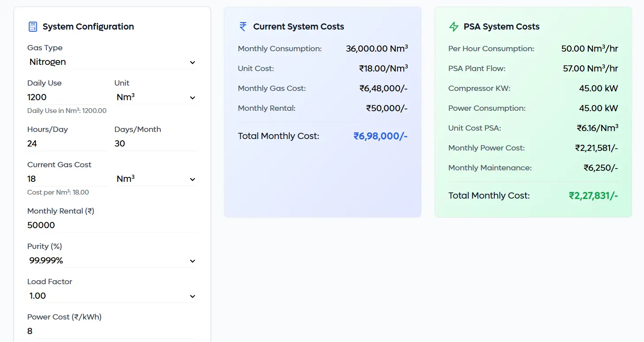
Task: Click the Daily Use field containing 1200
Action: click(67, 98)
